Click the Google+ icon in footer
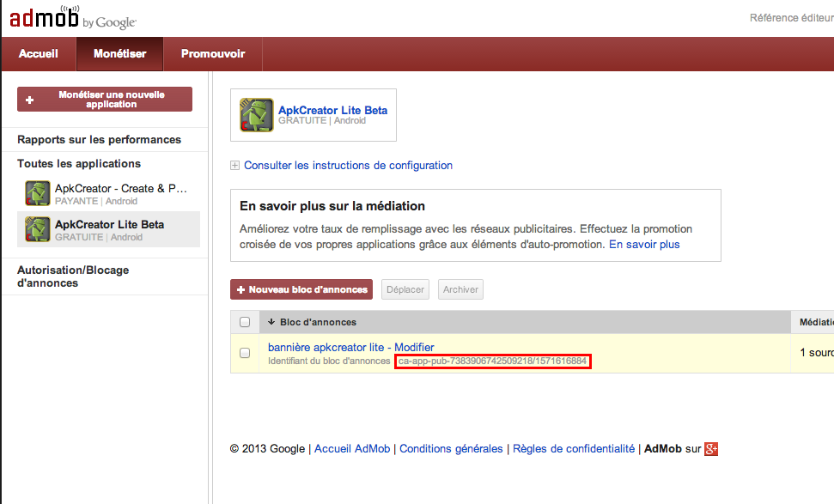The height and width of the screenshot is (504, 834). (711, 449)
